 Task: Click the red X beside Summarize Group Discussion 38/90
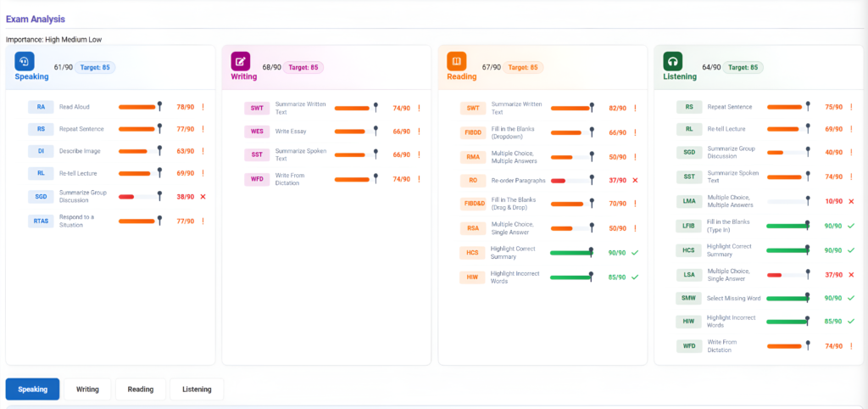coord(203,196)
